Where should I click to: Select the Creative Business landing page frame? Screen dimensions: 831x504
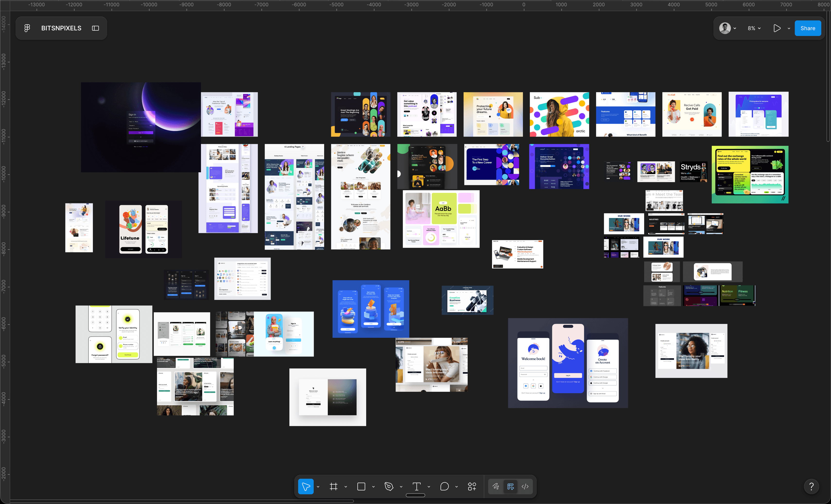click(x=467, y=300)
